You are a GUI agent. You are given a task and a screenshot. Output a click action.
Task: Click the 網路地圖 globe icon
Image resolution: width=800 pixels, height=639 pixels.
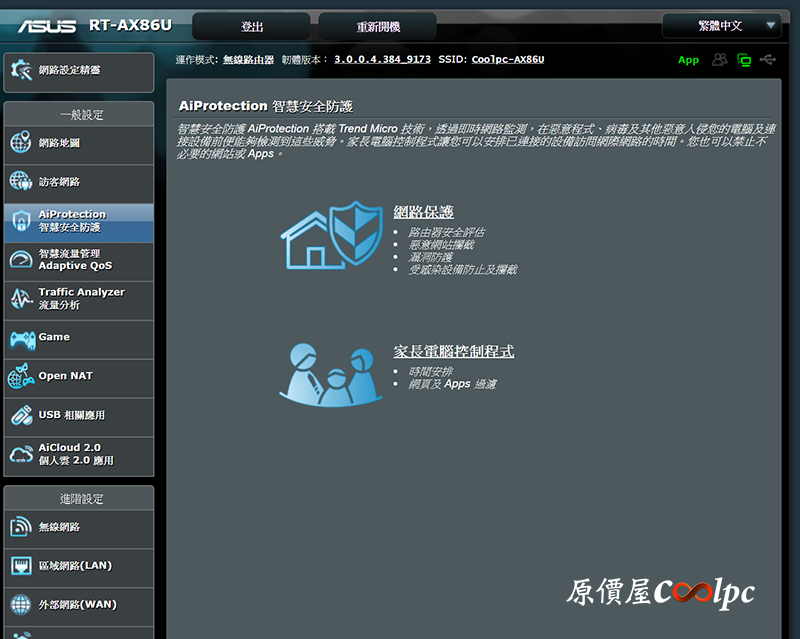(21, 142)
